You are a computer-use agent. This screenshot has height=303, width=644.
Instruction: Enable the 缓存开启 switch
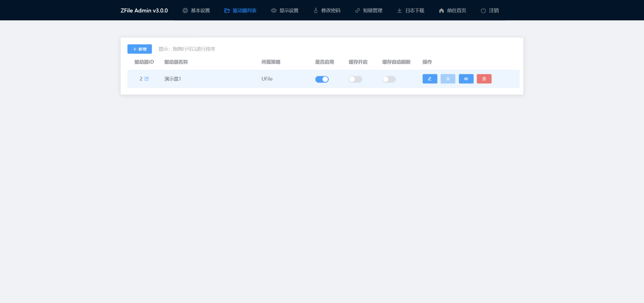(355, 79)
